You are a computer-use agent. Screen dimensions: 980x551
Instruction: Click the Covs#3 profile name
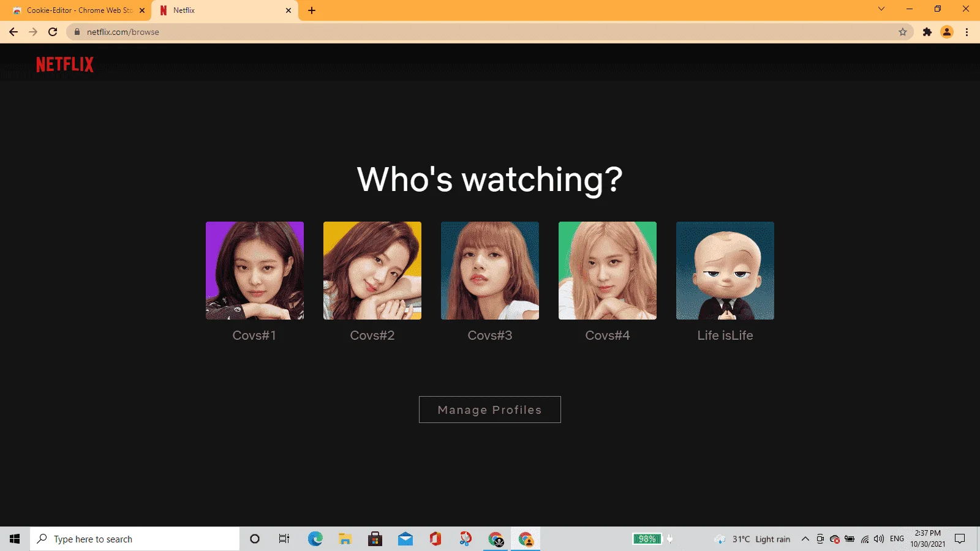pos(490,335)
